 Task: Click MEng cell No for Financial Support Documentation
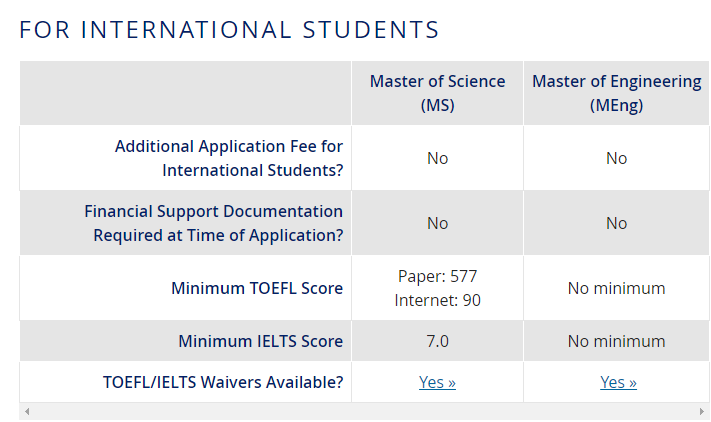click(616, 223)
